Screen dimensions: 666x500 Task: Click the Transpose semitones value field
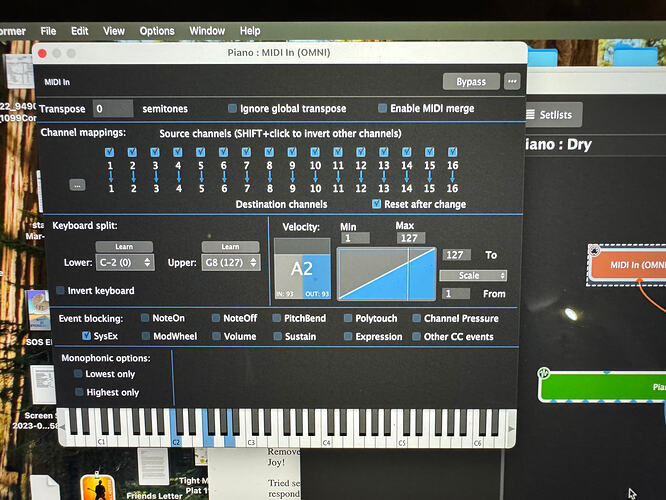click(113, 109)
